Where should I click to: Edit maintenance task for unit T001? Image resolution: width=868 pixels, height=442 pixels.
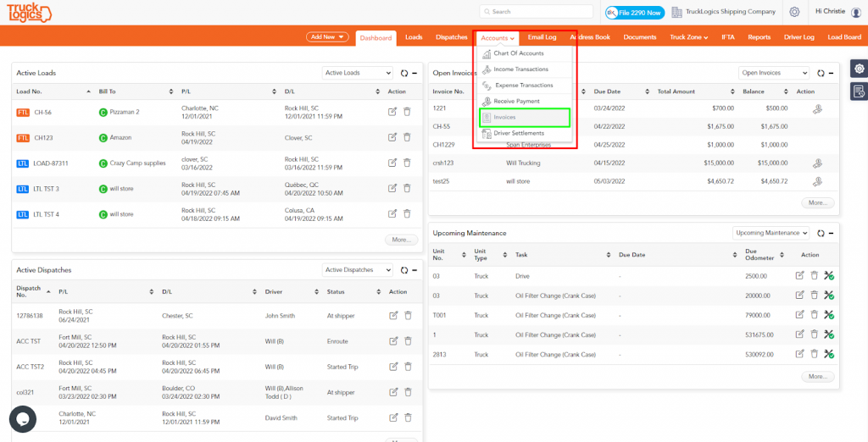pos(799,315)
